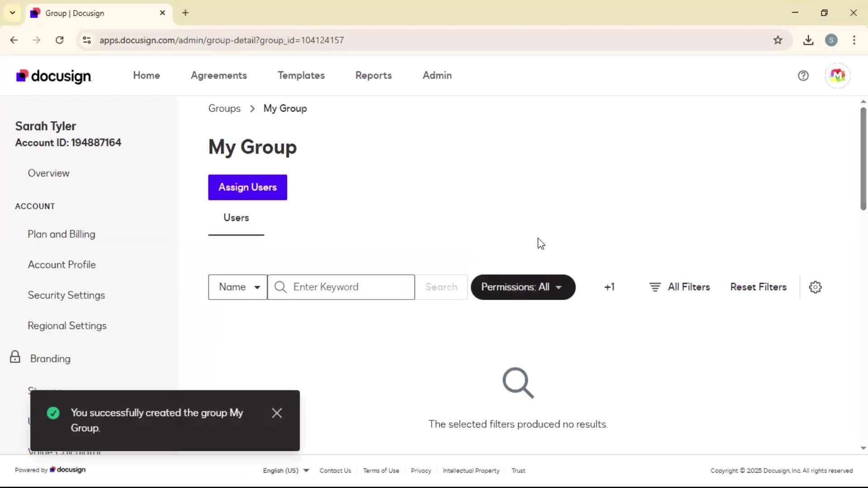The image size is (868, 488).
Task: Open Reports in top navigation
Action: tap(373, 75)
